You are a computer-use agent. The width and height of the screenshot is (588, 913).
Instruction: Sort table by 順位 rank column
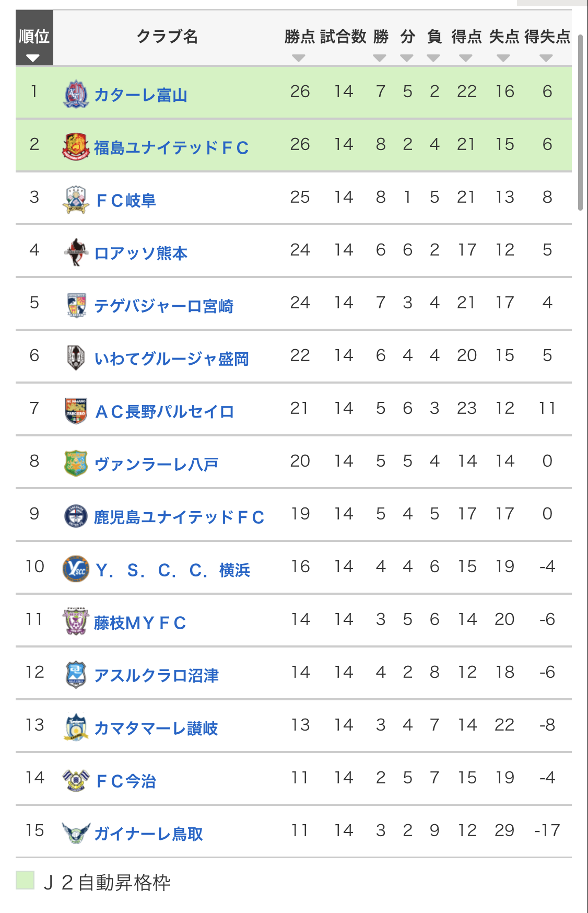pos(34,38)
